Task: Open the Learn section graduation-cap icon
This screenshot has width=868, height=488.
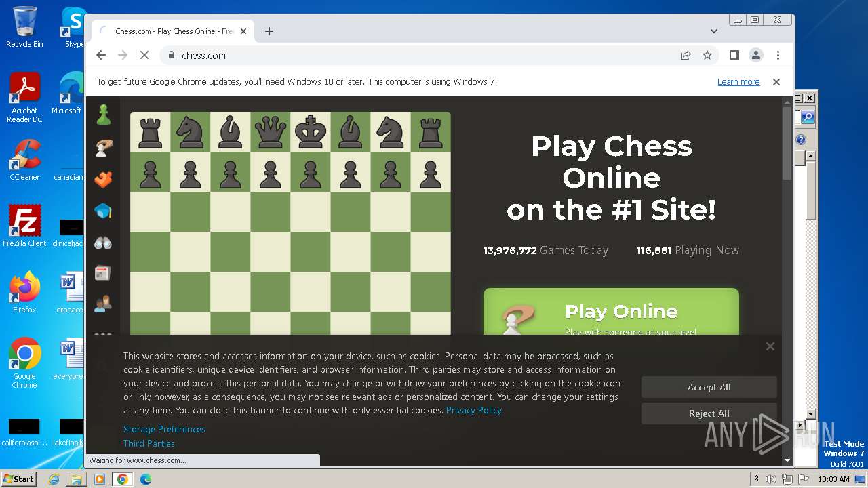Action: coord(103,211)
